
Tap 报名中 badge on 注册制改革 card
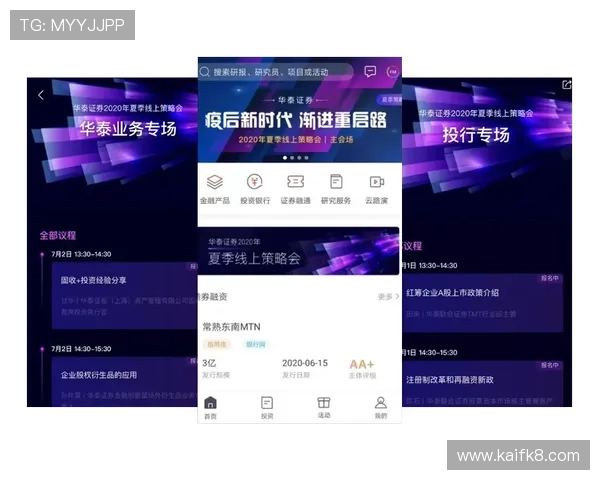[549, 365]
